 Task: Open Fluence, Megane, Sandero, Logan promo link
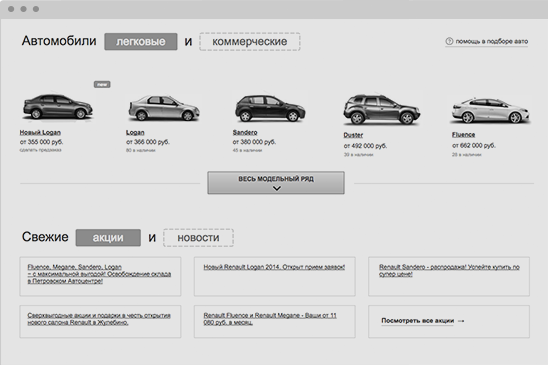[x=99, y=274]
